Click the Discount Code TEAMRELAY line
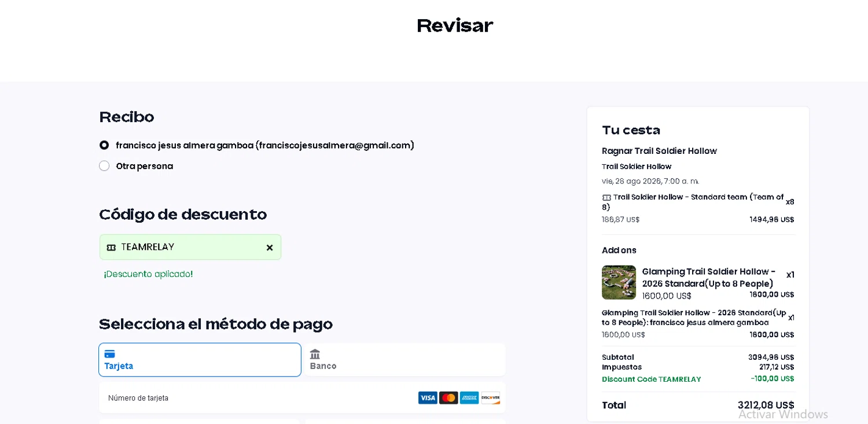868x424 pixels. coord(652,379)
